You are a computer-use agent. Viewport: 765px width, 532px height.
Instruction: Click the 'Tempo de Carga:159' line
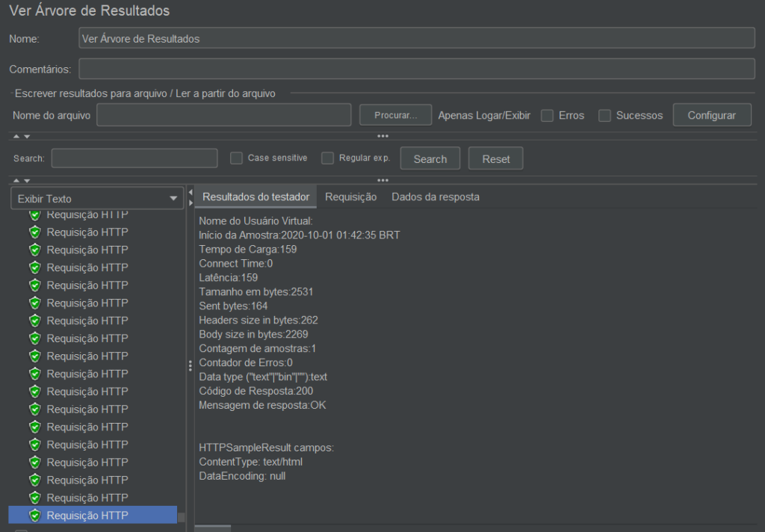coord(248,250)
